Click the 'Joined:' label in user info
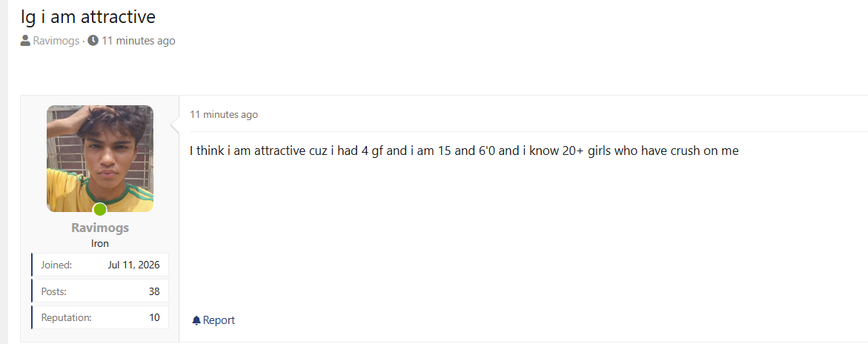 (x=56, y=265)
